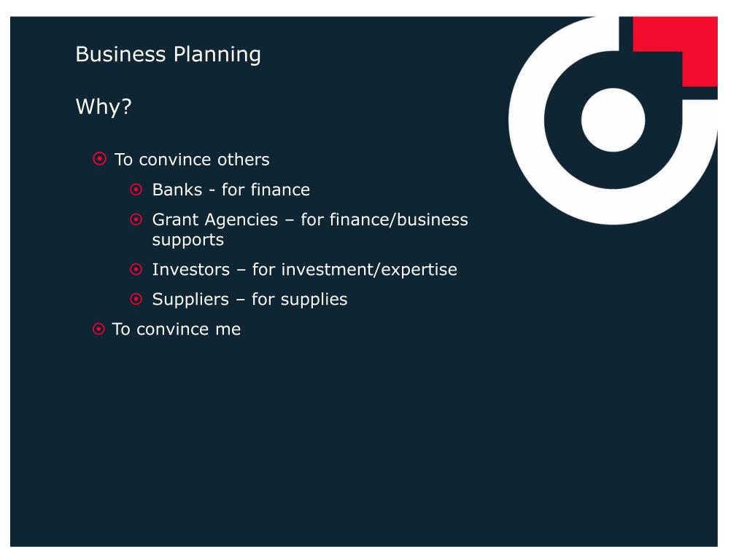Click the Business Planning slide title
747x560 pixels.
coord(169,54)
